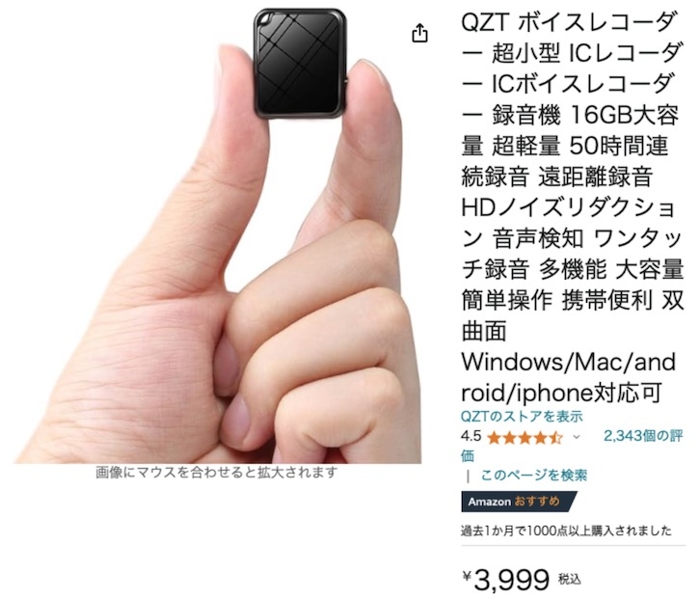Open the 2,343個の評価 reviews link
The width and height of the screenshot is (700, 599).
tap(572, 446)
